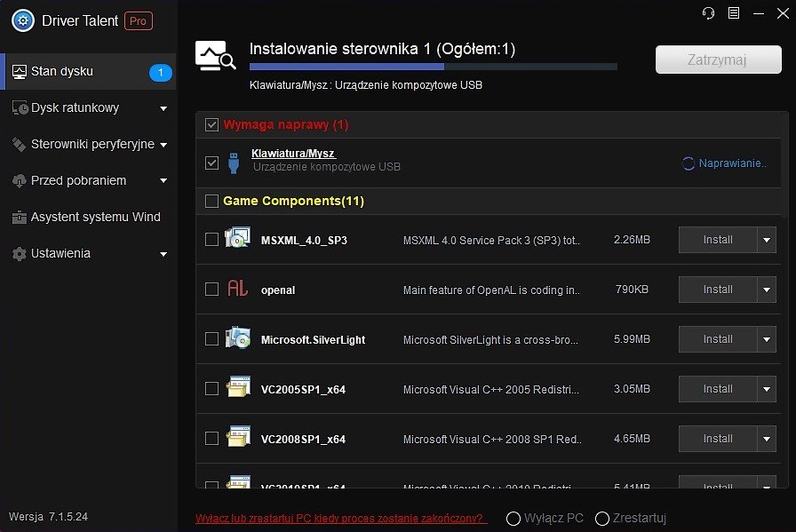Click the USB device icon for Klawiatura/Mysz

pyautogui.click(x=234, y=163)
